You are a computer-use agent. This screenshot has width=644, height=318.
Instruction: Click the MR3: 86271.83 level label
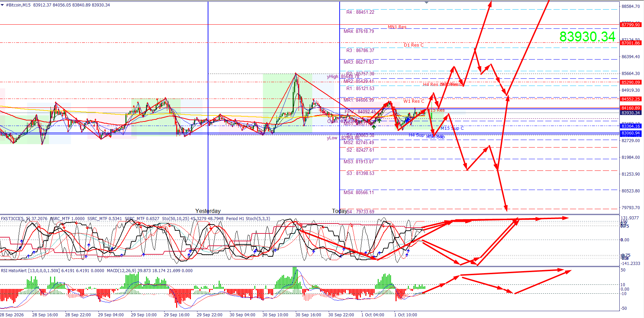[359, 62]
